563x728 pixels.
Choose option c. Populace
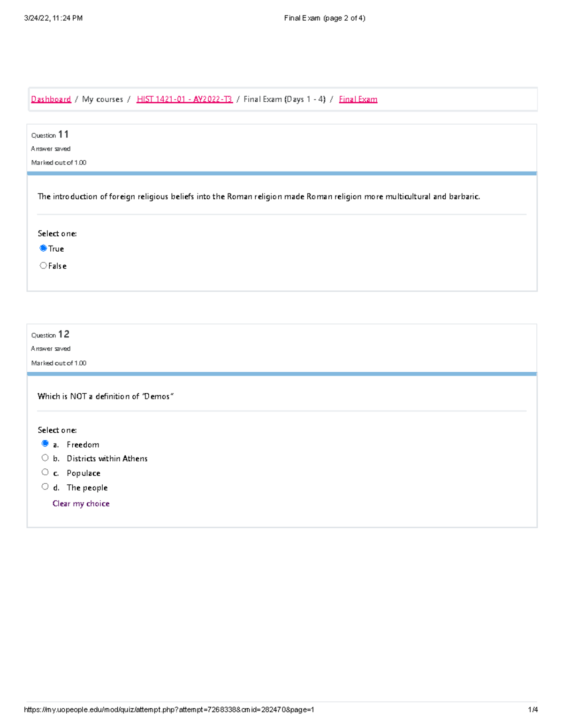[45, 472]
